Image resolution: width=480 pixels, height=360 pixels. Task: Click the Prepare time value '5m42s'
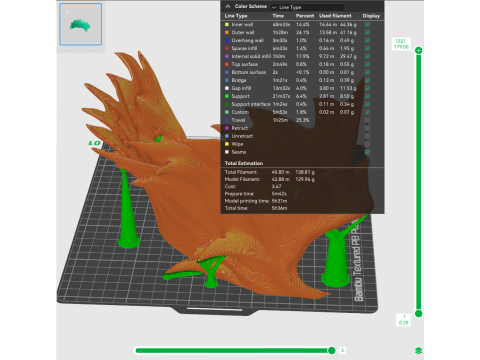pyautogui.click(x=279, y=194)
